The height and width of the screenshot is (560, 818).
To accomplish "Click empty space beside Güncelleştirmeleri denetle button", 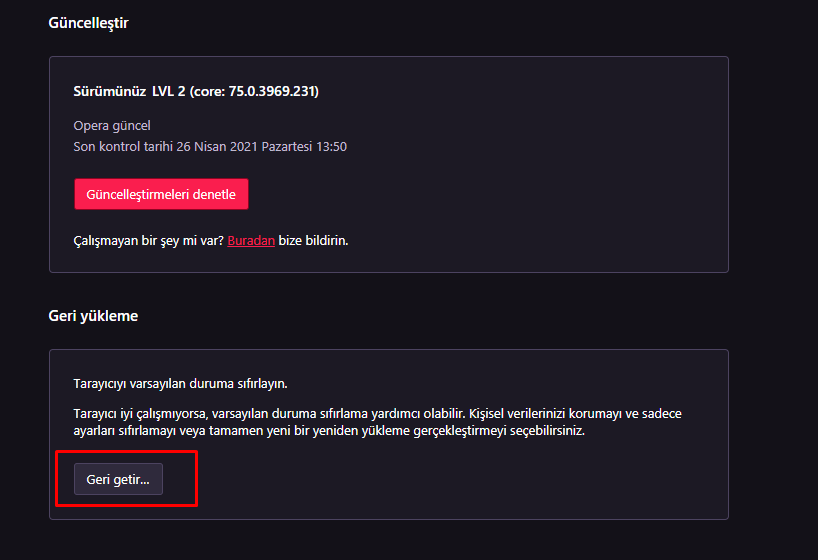I will 450,194.
